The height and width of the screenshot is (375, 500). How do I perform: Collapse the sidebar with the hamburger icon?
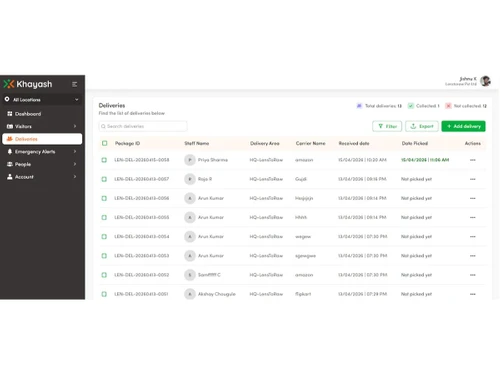[x=75, y=84]
